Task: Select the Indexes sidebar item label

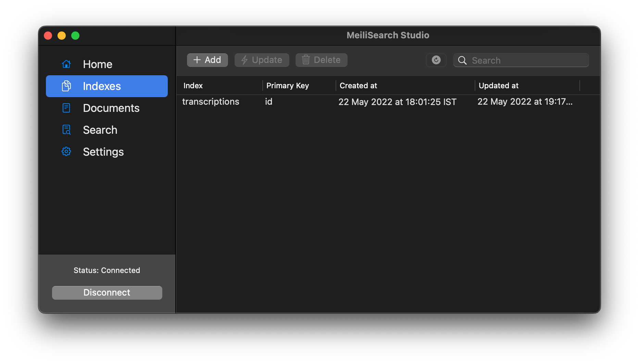Action: click(x=102, y=86)
